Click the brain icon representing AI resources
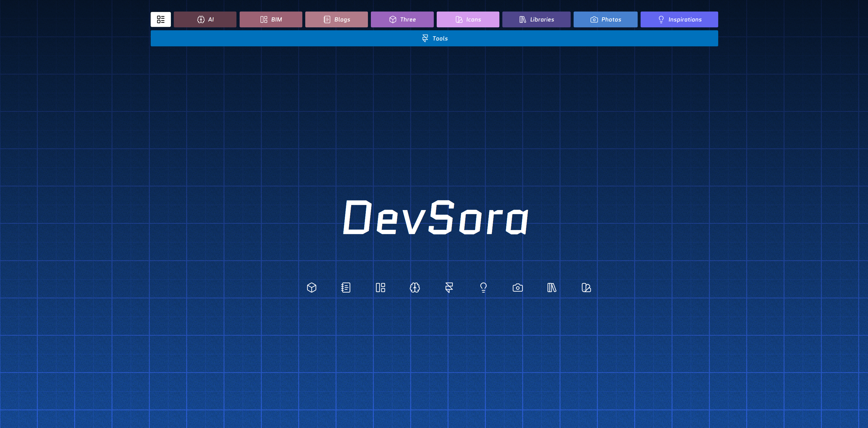This screenshot has width=868, height=428. click(415, 287)
